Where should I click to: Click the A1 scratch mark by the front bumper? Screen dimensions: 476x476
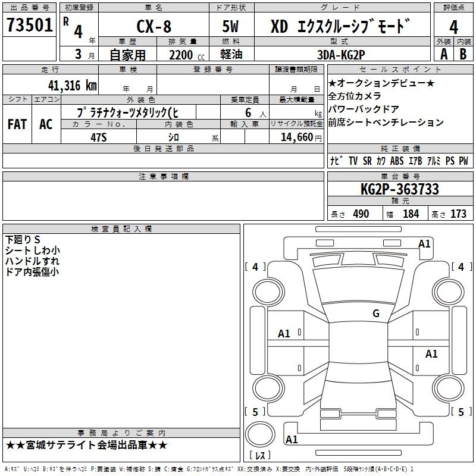(424, 243)
